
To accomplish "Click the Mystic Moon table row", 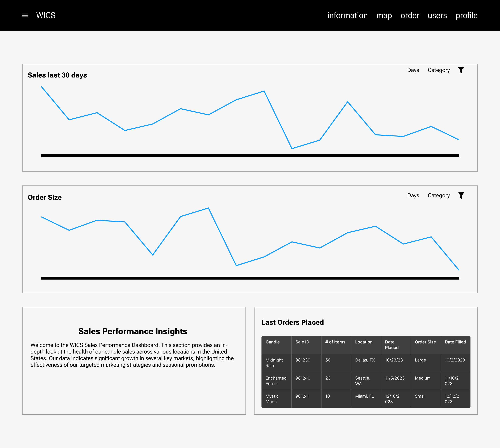I will (272, 399).
